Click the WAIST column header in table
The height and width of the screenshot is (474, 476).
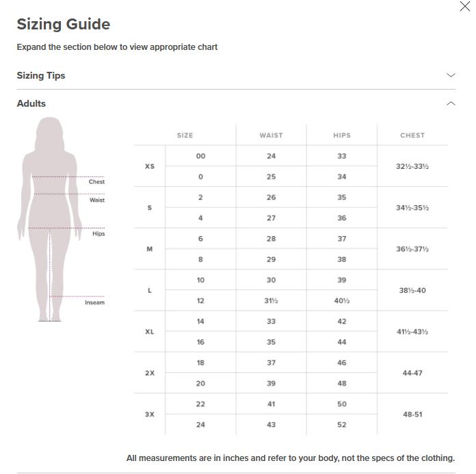(x=271, y=135)
